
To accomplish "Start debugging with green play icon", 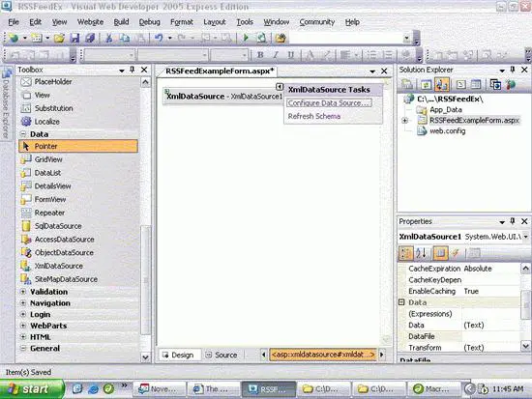I will (x=246, y=38).
